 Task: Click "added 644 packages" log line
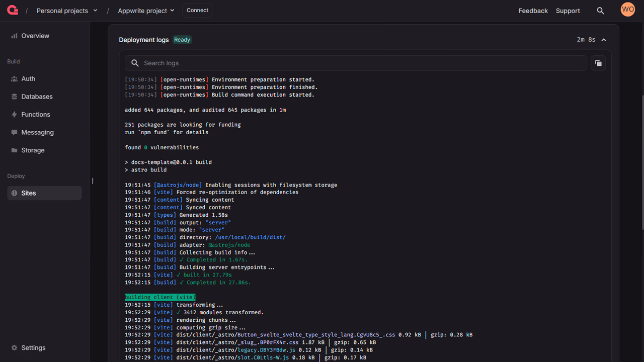coord(205,110)
